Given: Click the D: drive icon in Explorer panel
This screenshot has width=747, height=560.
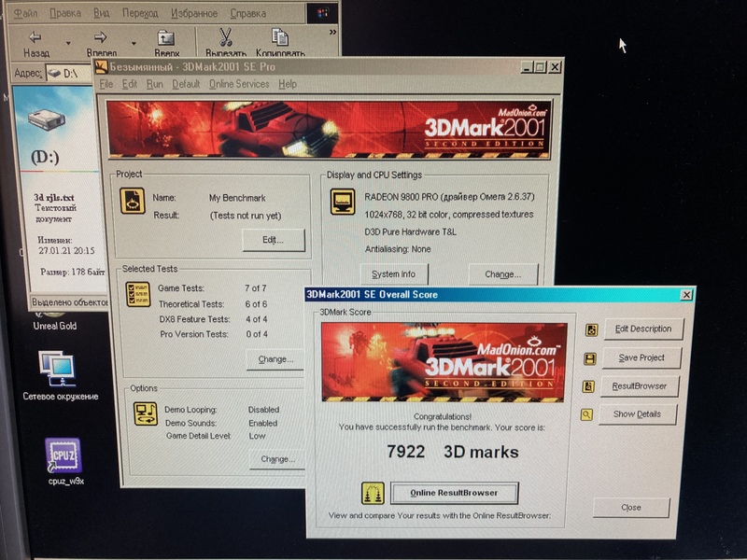Looking at the screenshot, I should click(46, 119).
